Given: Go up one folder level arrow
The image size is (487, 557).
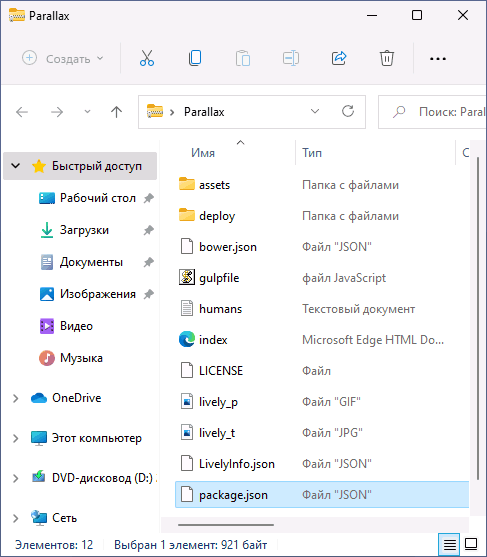Looking at the screenshot, I should pyautogui.click(x=116, y=112).
